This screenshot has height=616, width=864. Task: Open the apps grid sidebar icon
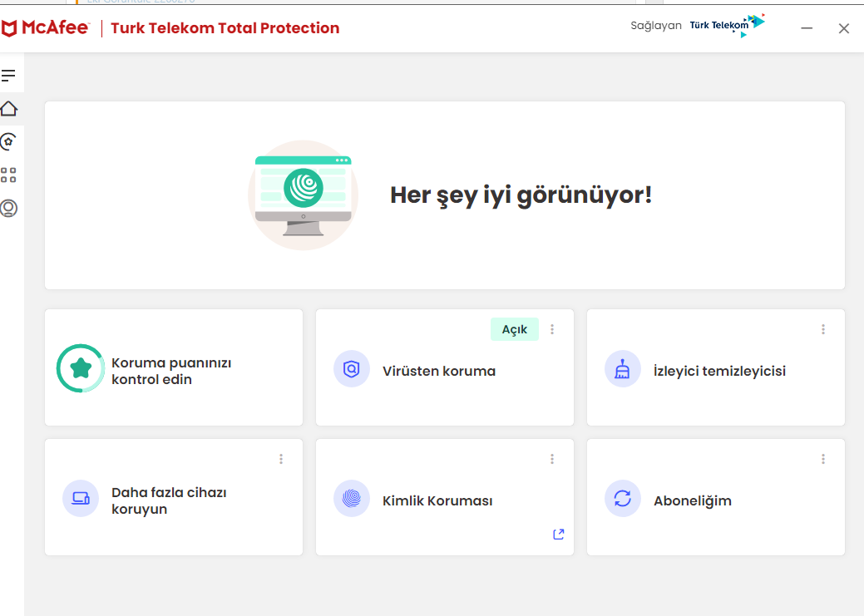[x=8, y=175]
